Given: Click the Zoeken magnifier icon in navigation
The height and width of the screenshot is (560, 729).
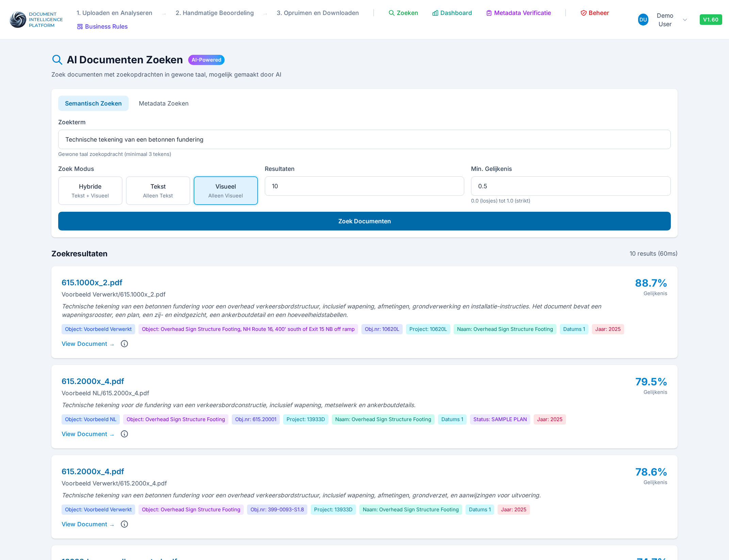Looking at the screenshot, I should (x=391, y=13).
